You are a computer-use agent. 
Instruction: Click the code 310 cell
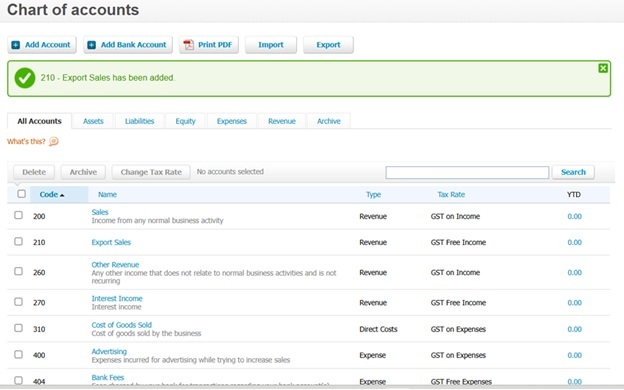point(39,329)
